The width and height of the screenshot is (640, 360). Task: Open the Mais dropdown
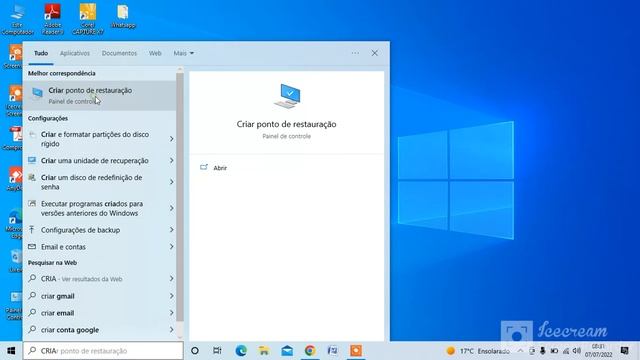[183, 53]
